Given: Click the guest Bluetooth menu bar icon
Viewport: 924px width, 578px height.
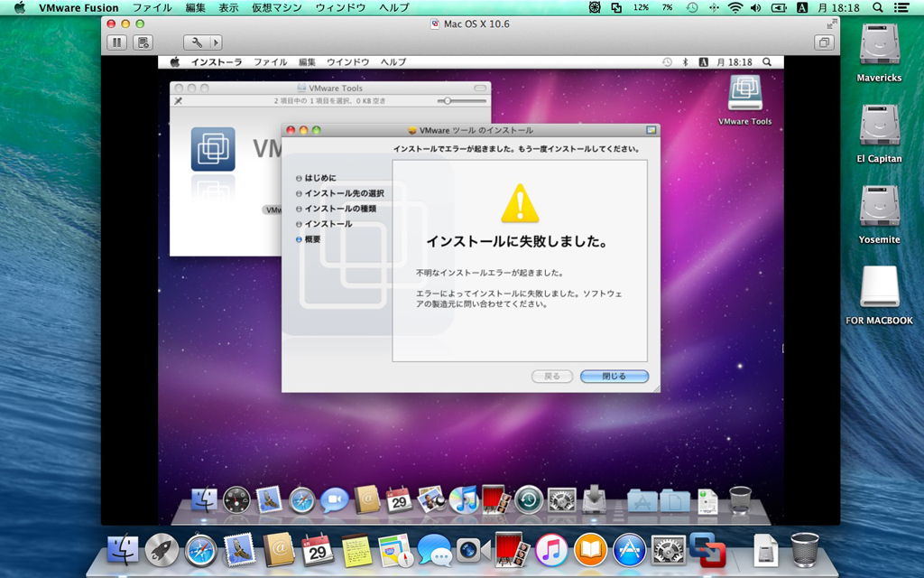Looking at the screenshot, I should (685, 62).
